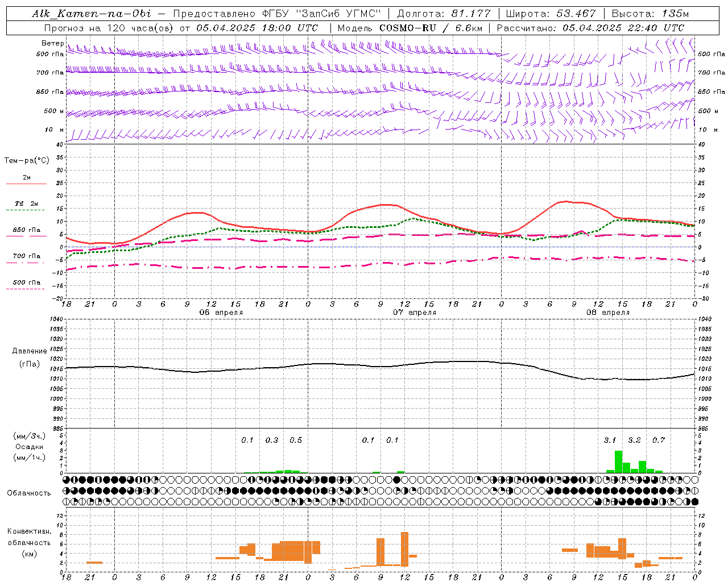
Task: Click the '0.7' precipitation amount value
Action: [x=659, y=440]
